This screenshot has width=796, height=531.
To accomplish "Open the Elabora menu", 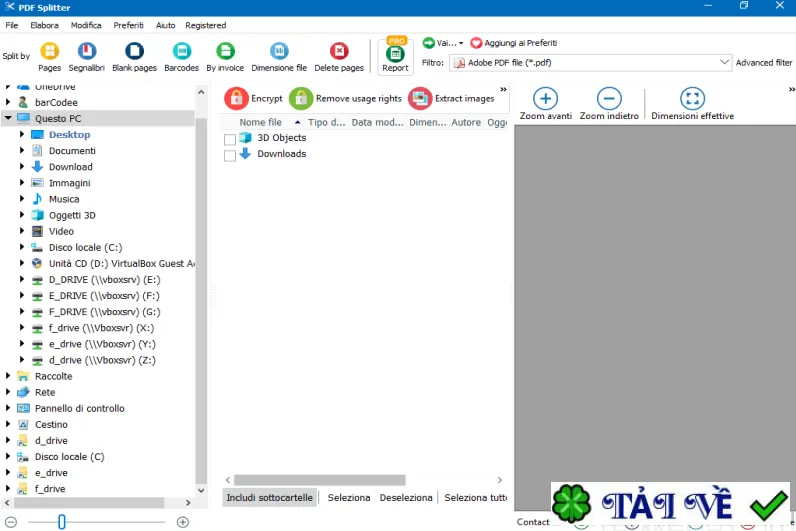I will click(x=44, y=25).
